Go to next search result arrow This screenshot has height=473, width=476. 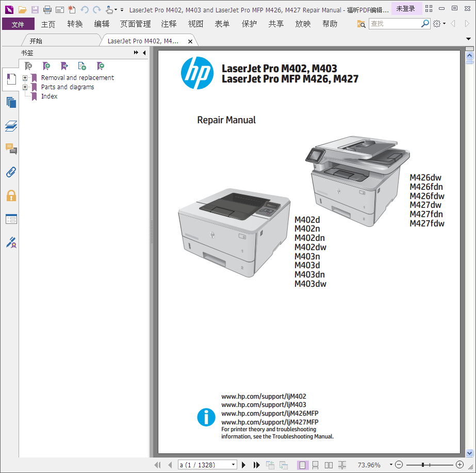point(467,24)
